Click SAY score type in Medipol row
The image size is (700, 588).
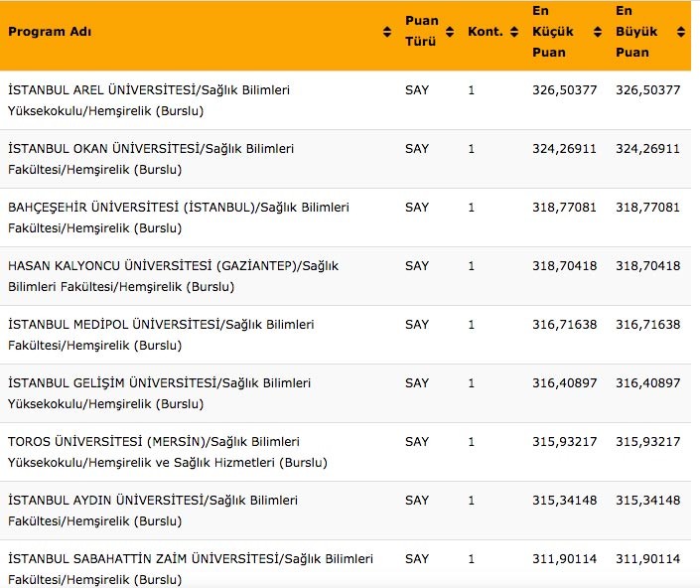(x=417, y=325)
